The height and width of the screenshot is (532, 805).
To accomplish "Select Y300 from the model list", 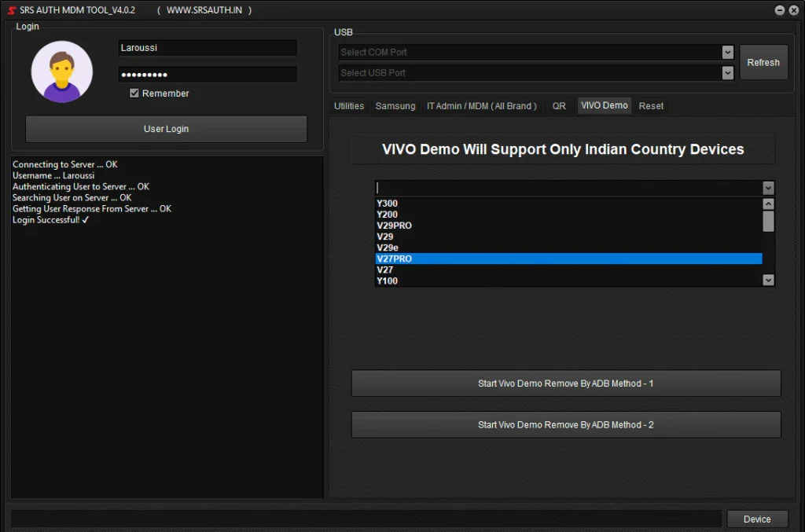I will pyautogui.click(x=569, y=204).
